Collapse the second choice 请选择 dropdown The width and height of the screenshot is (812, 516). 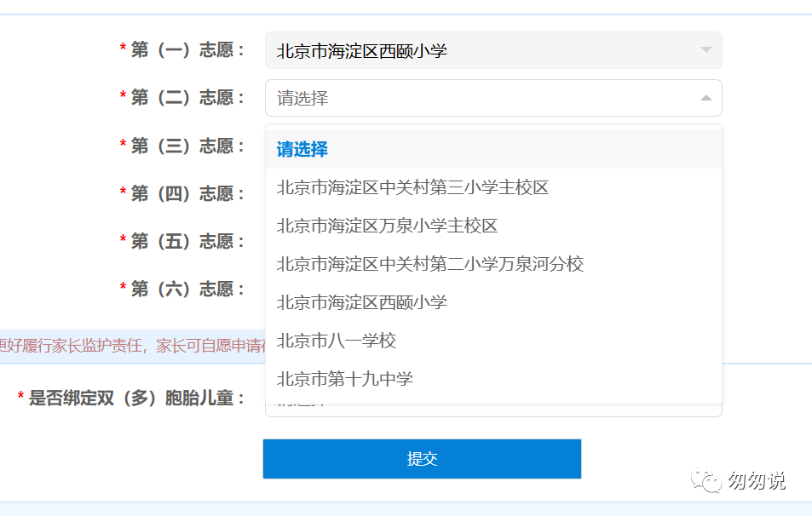coord(493,98)
